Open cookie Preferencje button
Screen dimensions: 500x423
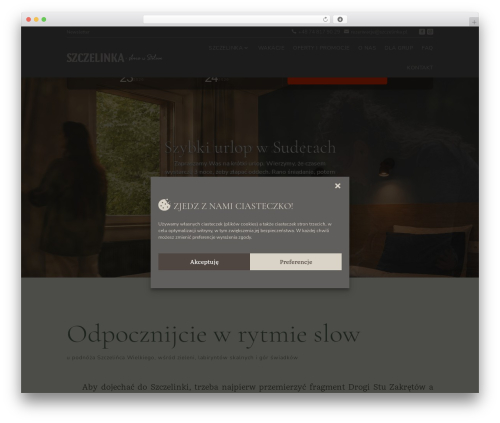296,262
